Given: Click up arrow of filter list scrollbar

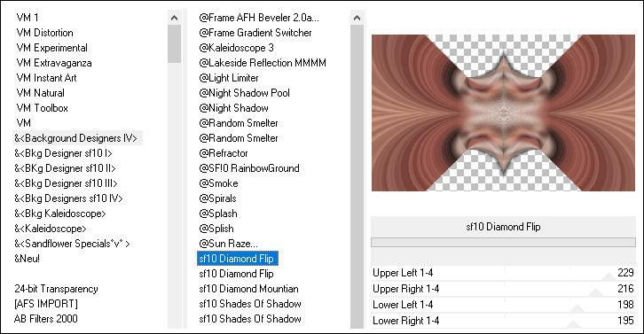Looking at the screenshot, I should [357, 18].
